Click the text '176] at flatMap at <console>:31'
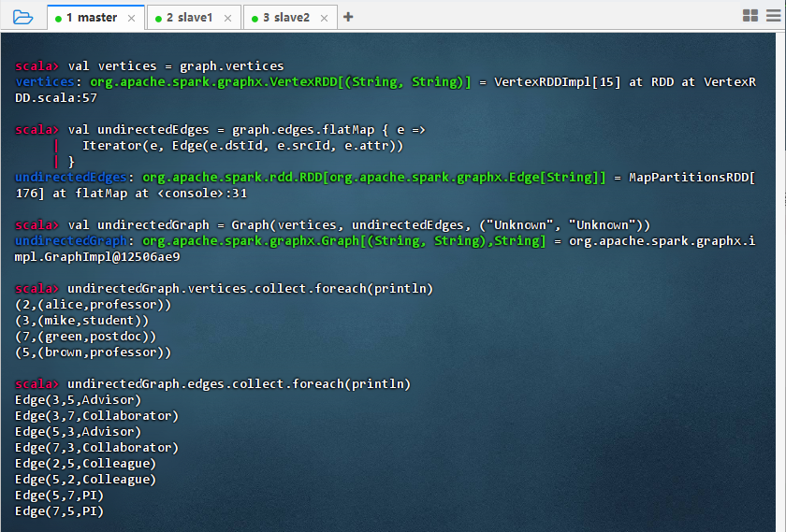The height and width of the screenshot is (532, 786). 131,194
